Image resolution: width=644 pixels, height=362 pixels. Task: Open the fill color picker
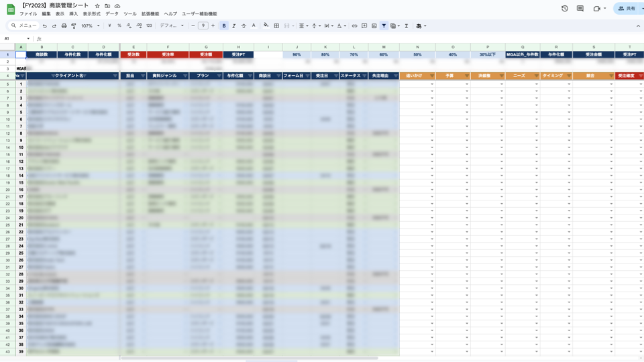(266, 26)
